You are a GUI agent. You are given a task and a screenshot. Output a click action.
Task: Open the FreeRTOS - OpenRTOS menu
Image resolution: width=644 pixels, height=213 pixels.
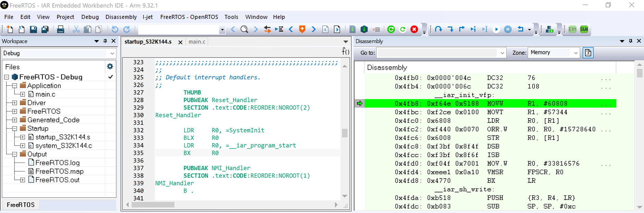[x=189, y=17]
